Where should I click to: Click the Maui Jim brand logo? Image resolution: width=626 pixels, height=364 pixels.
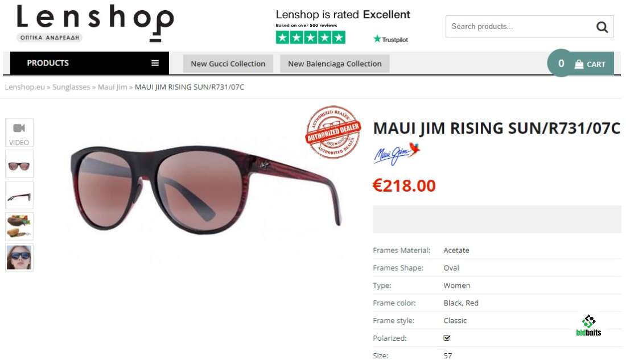397,154
